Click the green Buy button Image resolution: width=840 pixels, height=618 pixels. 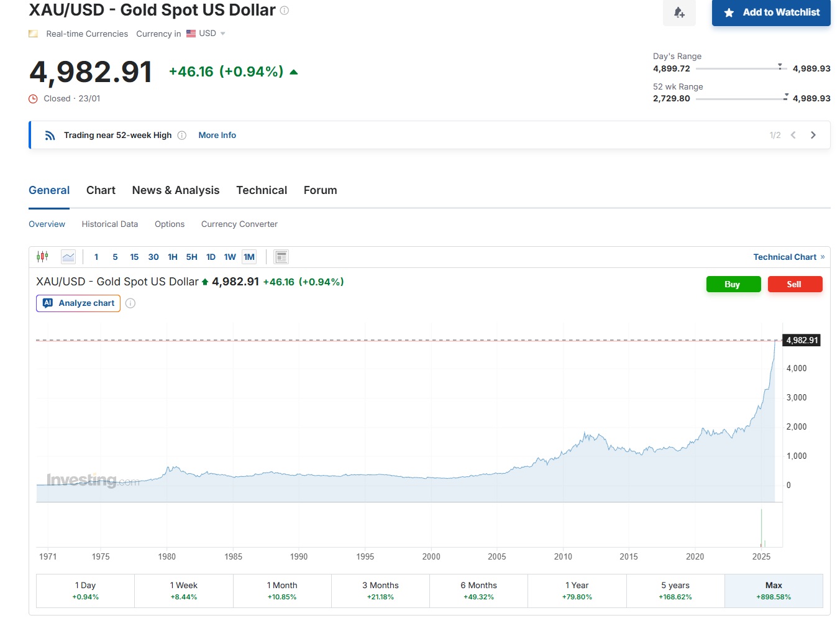click(733, 284)
